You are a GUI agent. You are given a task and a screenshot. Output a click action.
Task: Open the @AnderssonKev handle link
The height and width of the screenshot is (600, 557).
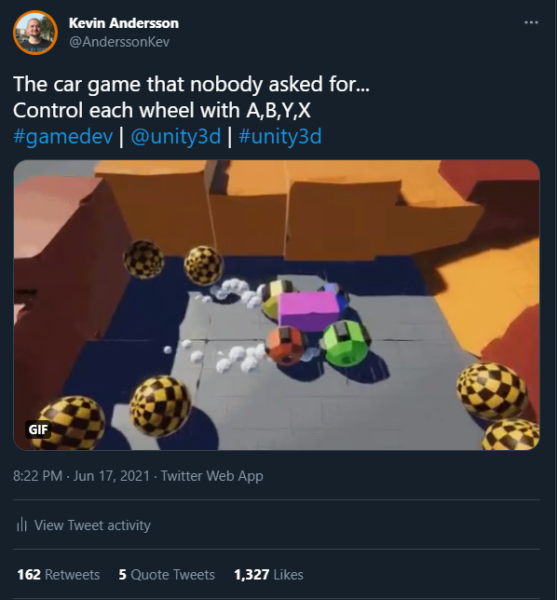[x=119, y=42]
